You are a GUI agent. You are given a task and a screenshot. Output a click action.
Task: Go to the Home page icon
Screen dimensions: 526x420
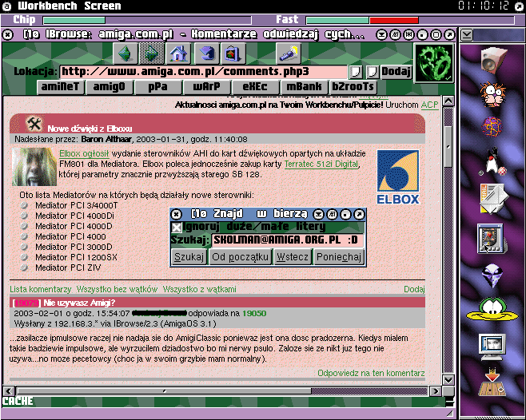178,53
